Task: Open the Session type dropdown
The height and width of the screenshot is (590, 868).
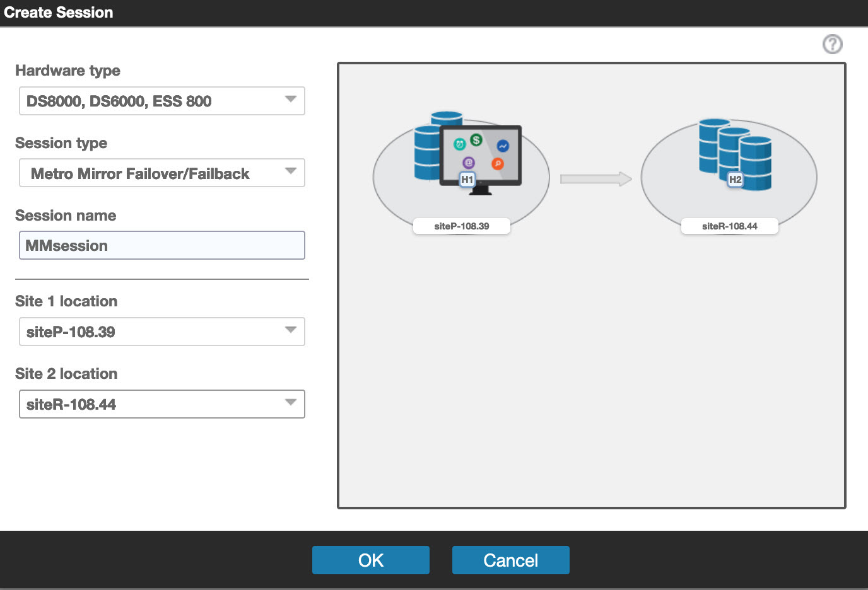Action: [x=161, y=173]
